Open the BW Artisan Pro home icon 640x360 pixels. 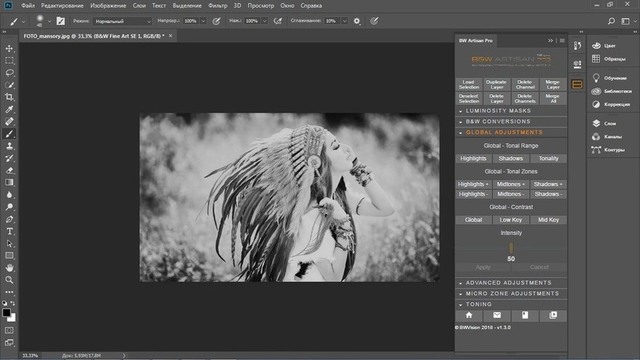(x=469, y=316)
